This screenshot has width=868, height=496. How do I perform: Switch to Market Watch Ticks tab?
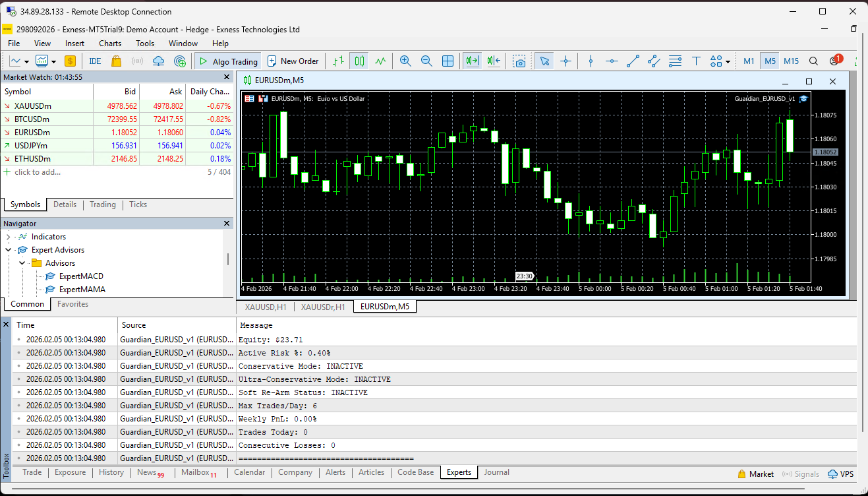pyautogui.click(x=138, y=204)
